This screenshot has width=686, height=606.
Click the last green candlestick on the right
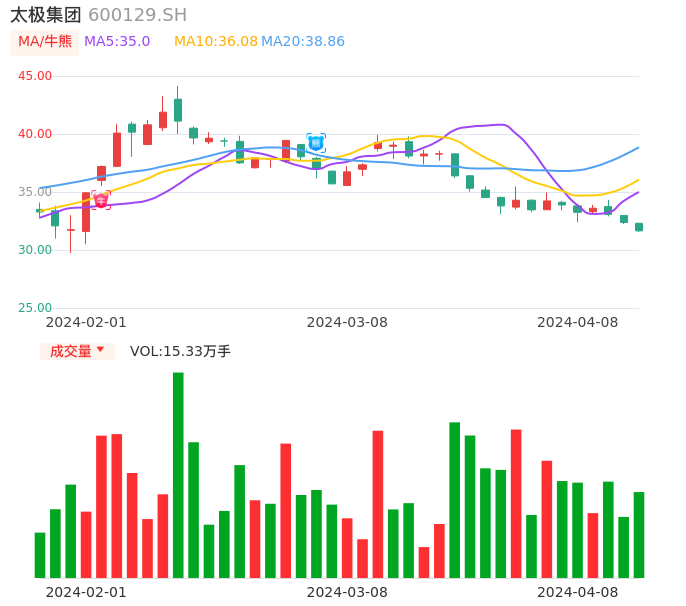pos(639,227)
